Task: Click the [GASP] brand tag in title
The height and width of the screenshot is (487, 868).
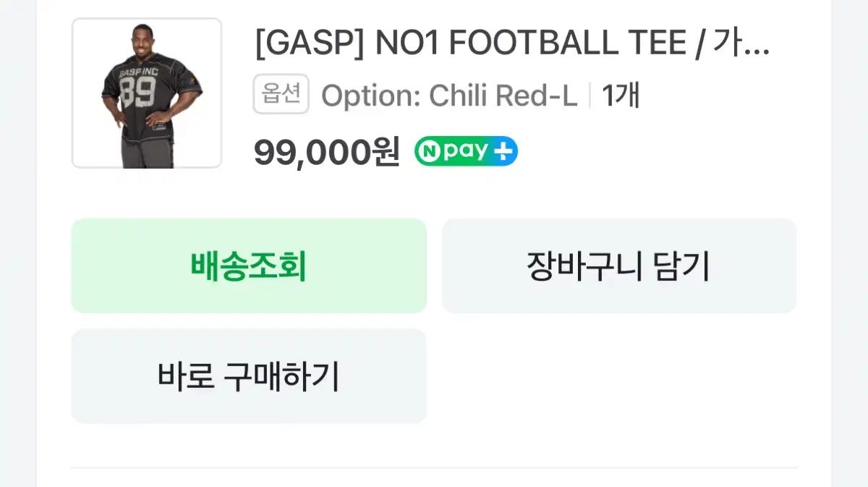Action: point(310,44)
